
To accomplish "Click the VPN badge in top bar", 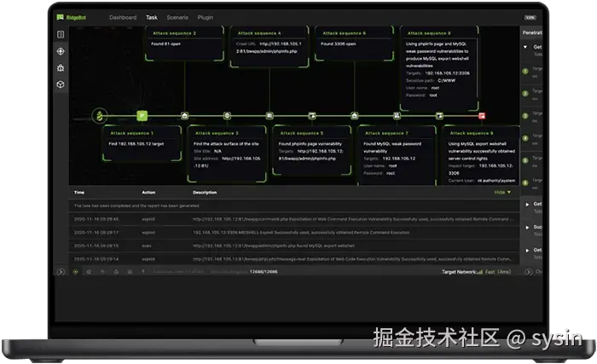I will 530,18.
